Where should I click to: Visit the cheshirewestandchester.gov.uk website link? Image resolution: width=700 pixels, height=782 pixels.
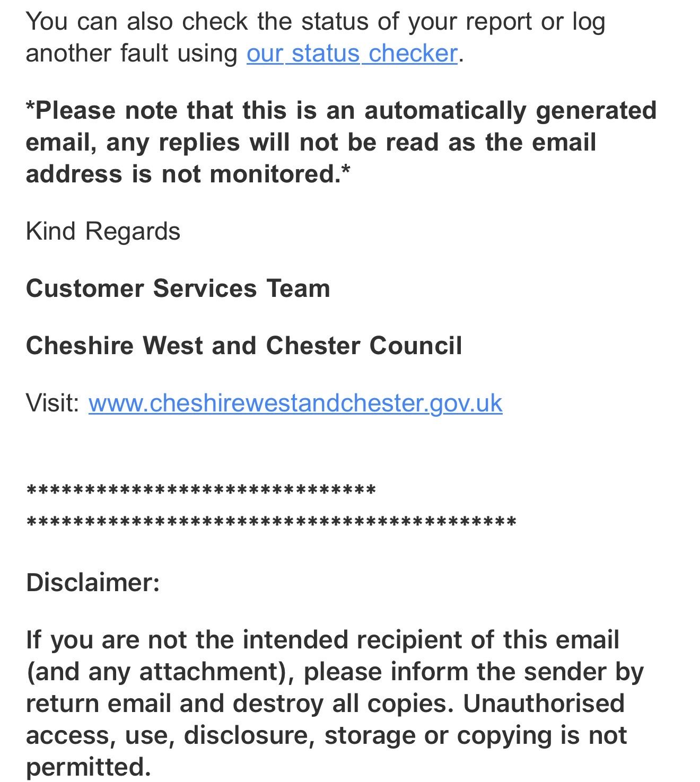click(295, 403)
